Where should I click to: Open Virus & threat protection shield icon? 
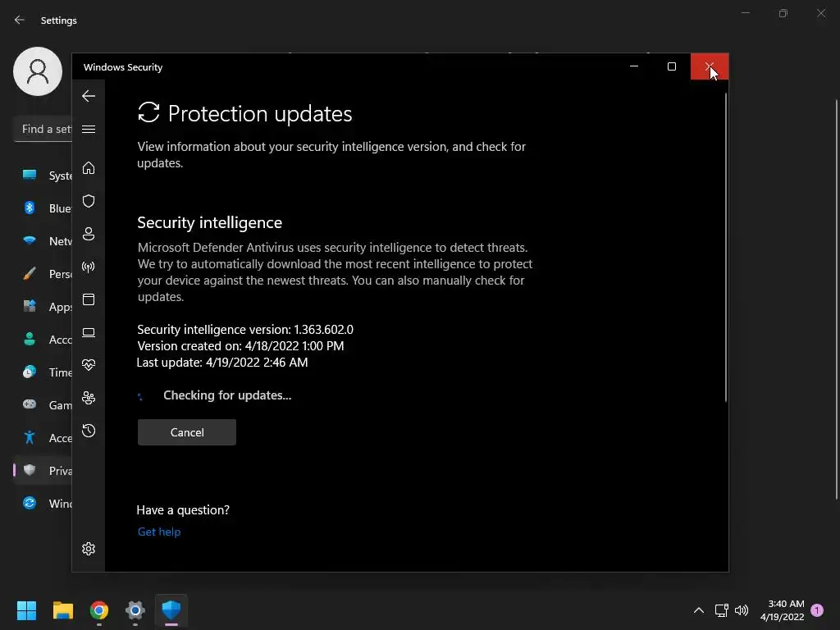coord(89,201)
